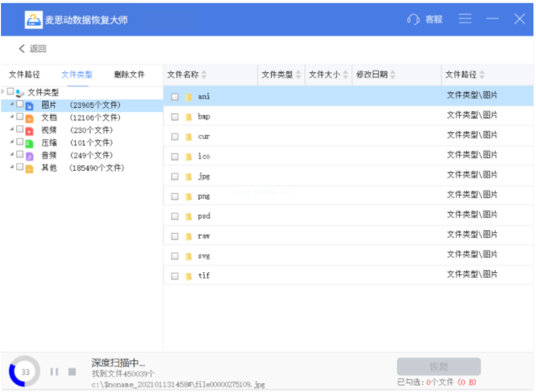The width and height of the screenshot is (536, 392).
Task: Click the red video category icon
Action: pos(30,131)
